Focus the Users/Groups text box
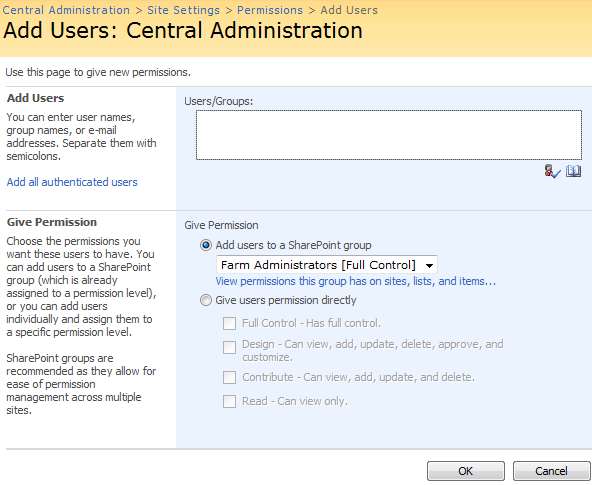592x485 pixels. coord(389,135)
